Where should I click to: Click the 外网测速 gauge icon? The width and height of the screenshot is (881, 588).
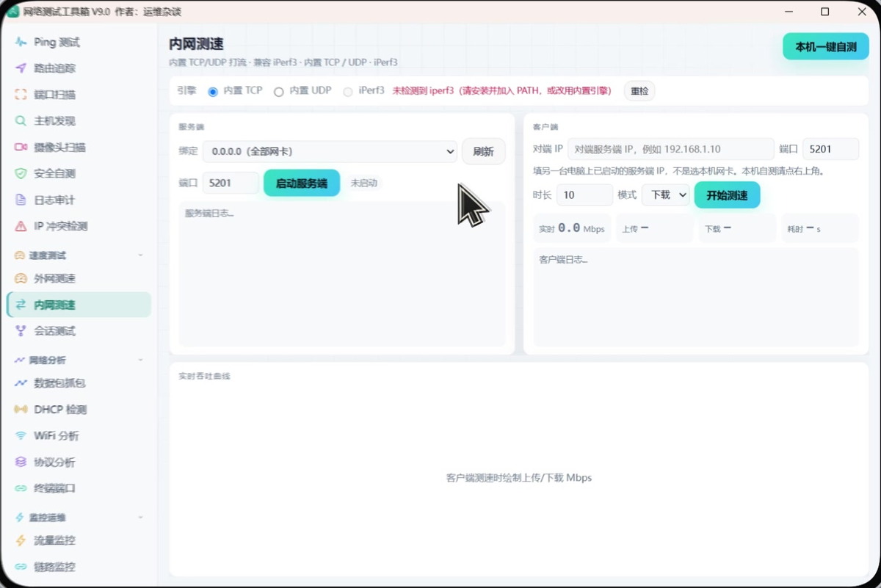[21, 279]
